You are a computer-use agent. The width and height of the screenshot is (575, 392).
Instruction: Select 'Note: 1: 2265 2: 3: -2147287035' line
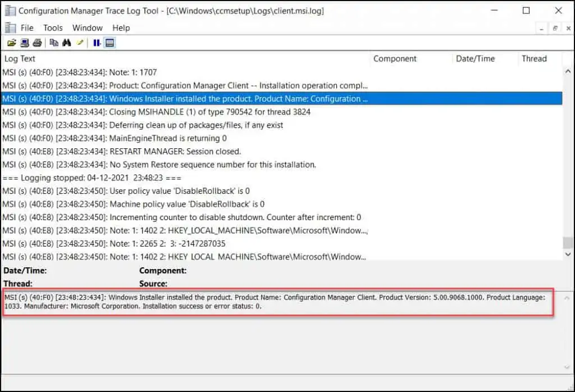tap(282, 244)
